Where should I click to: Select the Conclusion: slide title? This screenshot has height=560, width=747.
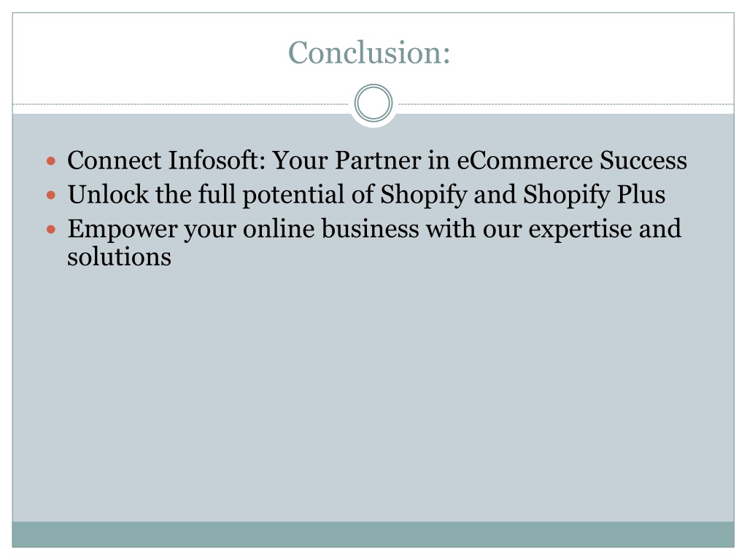369,52
